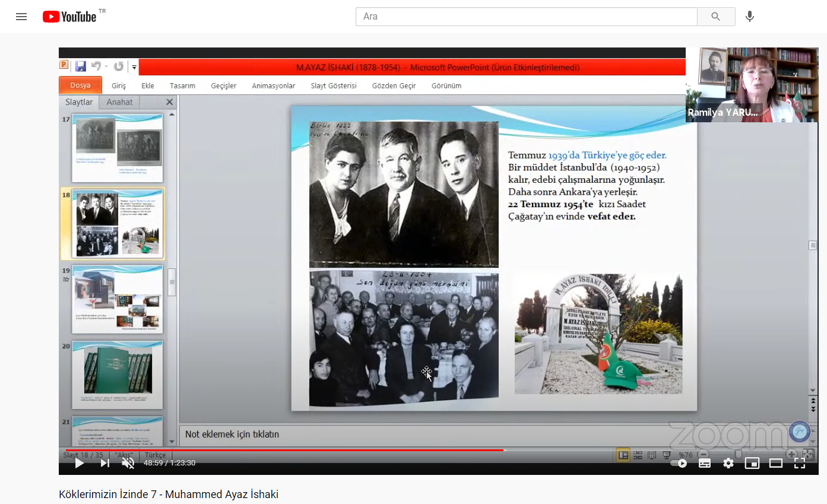This screenshot has width=827, height=504.
Task: Select the Berlin portrait photo on slide
Action: 404,194
